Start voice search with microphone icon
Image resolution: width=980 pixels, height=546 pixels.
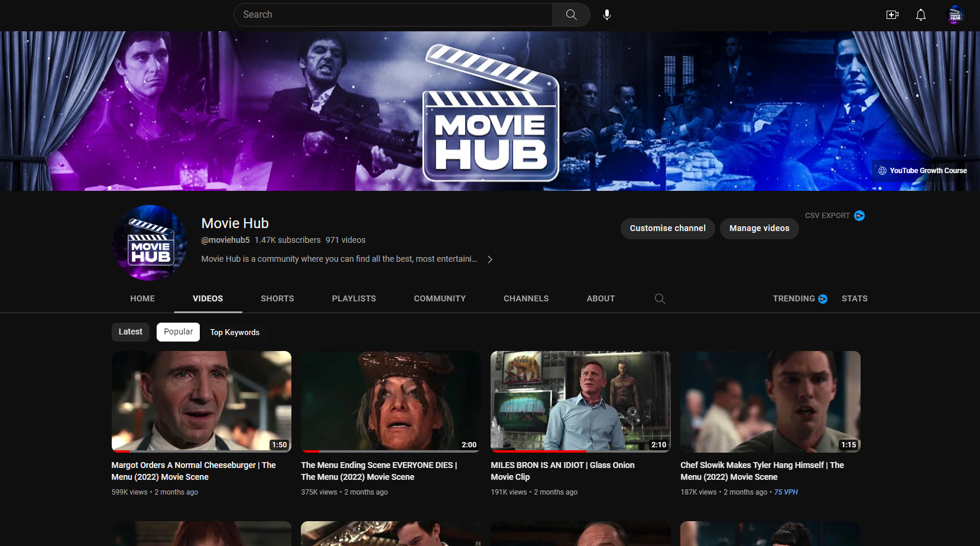coord(607,15)
